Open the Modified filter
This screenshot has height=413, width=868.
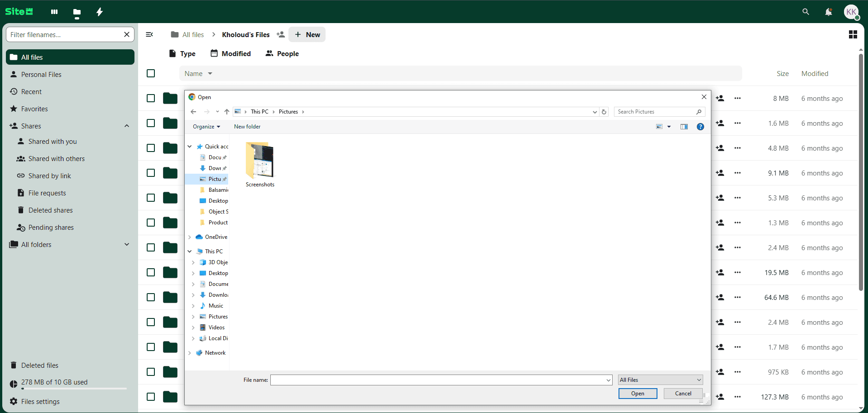[230, 53]
